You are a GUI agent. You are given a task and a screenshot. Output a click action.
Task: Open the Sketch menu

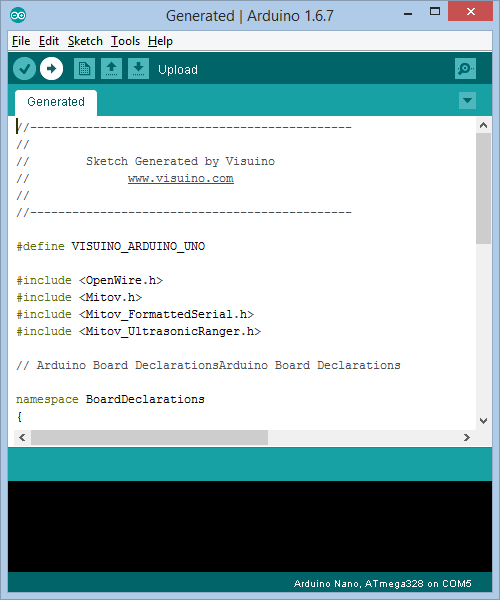click(x=85, y=41)
